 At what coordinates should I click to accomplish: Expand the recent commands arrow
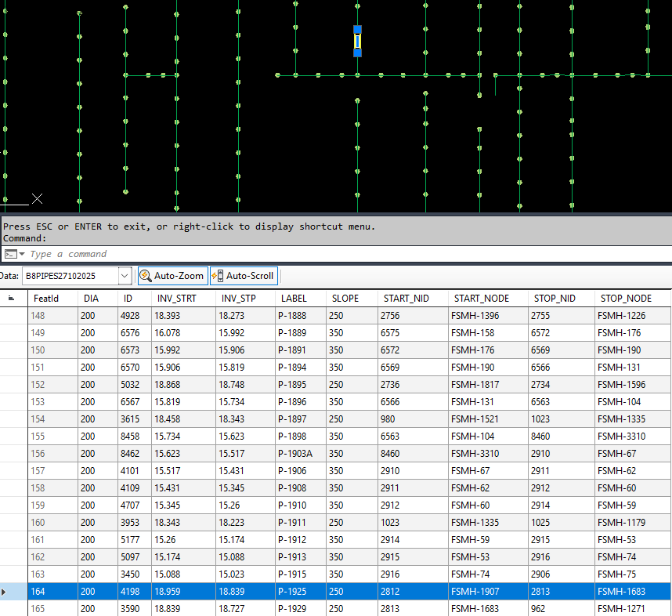22,254
